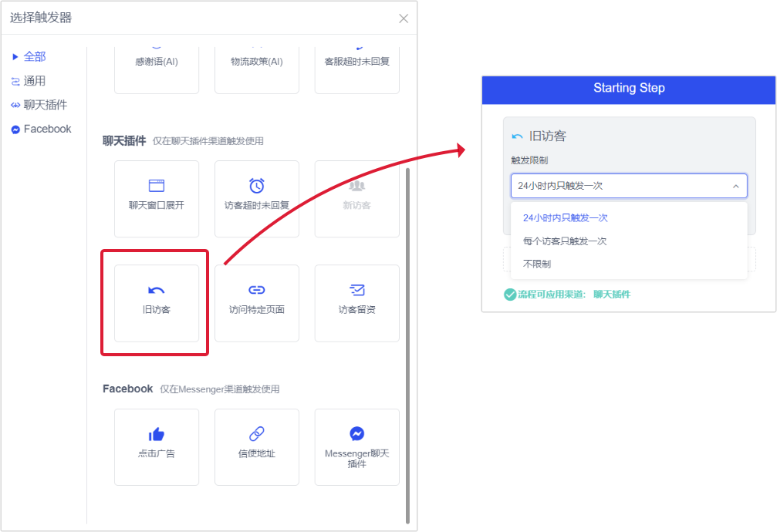Select the 不限制 option
This screenshot has height=532, width=777.
[x=537, y=264]
